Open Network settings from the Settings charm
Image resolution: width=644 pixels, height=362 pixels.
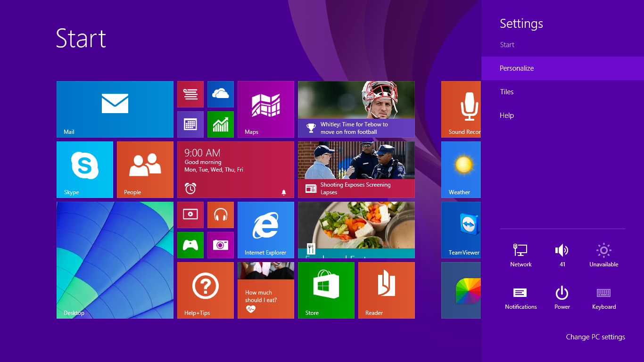coord(520,255)
